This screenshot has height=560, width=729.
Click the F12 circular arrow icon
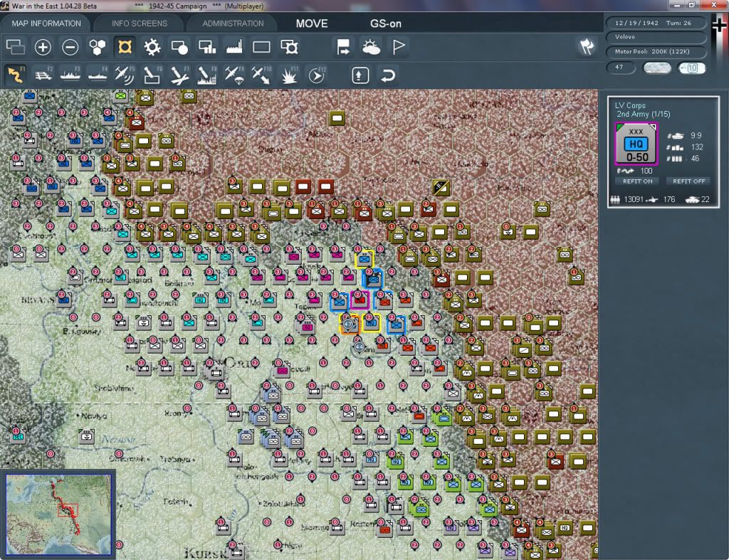tap(316, 75)
